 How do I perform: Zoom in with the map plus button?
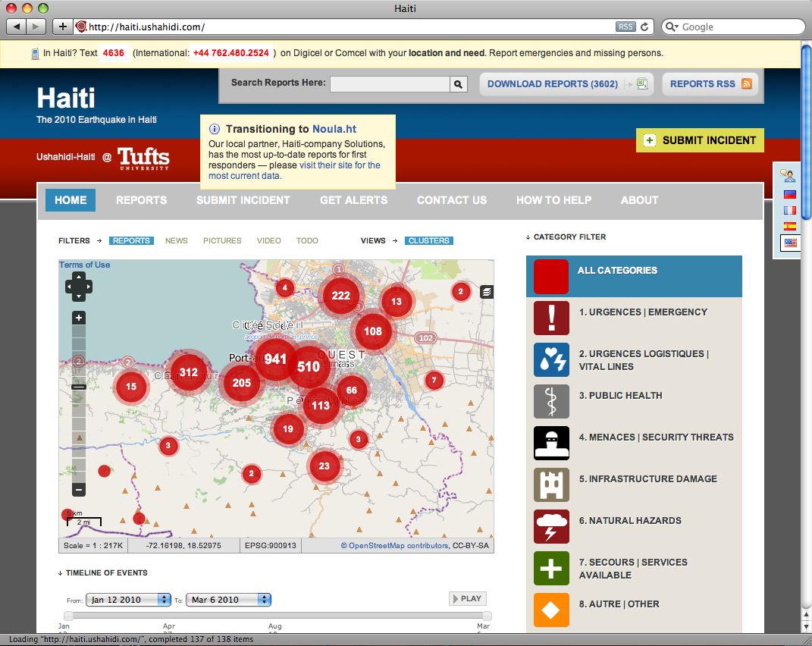(x=79, y=318)
